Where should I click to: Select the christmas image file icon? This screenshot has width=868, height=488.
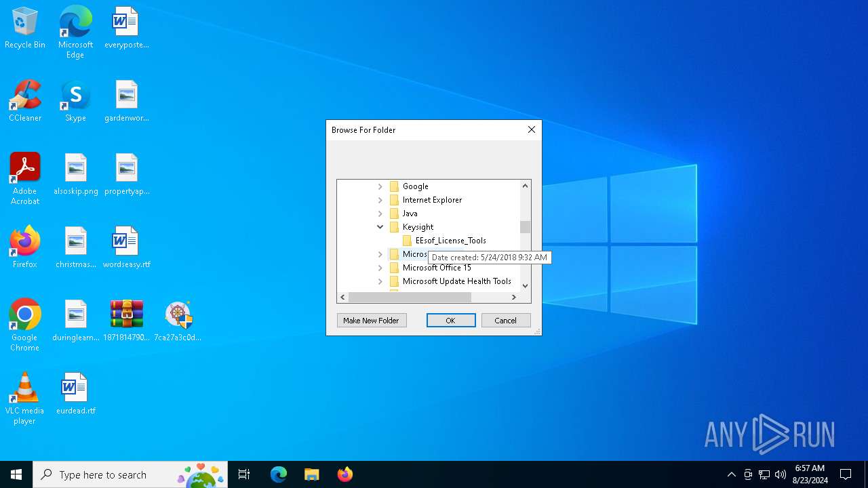tap(75, 248)
